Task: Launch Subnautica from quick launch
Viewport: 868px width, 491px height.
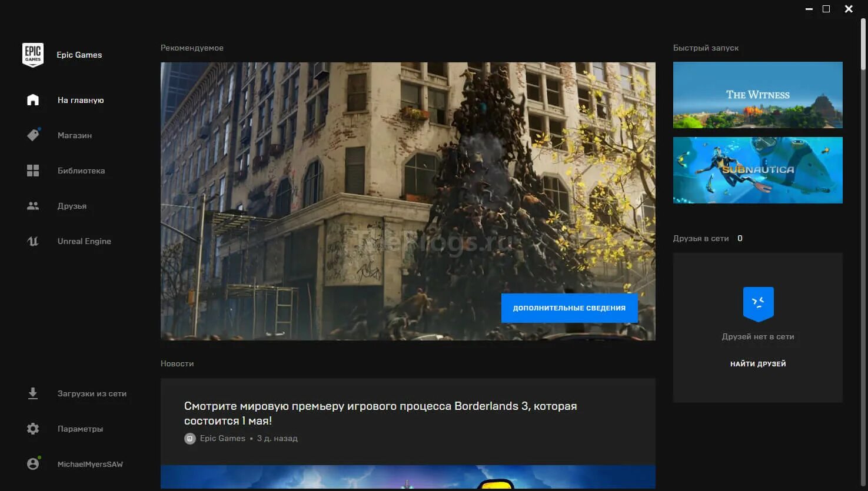Action: [758, 170]
